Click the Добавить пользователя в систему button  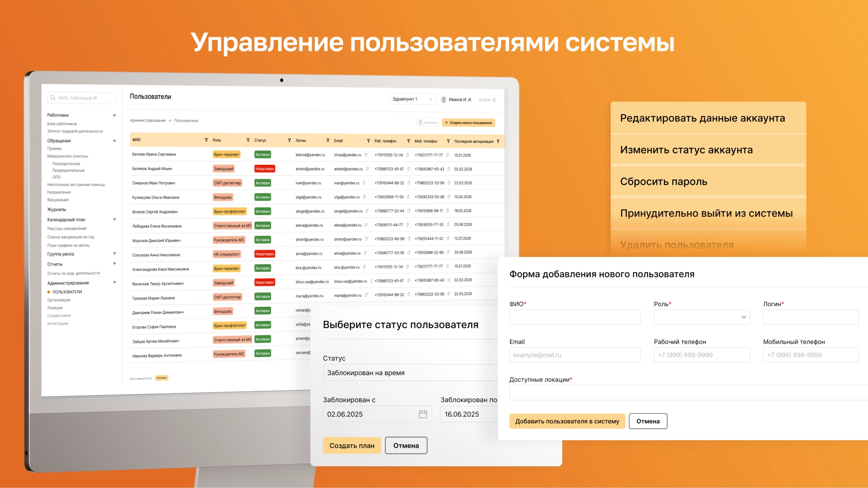coord(567,421)
